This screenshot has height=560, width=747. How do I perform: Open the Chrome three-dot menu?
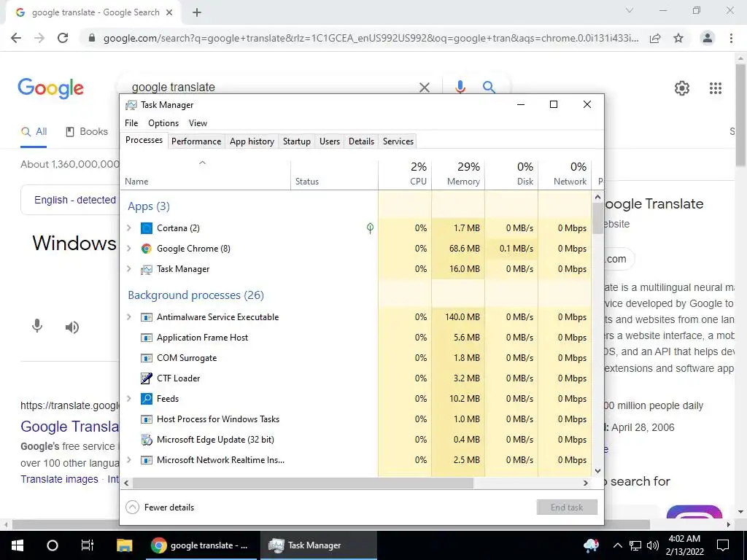pyautogui.click(x=731, y=38)
